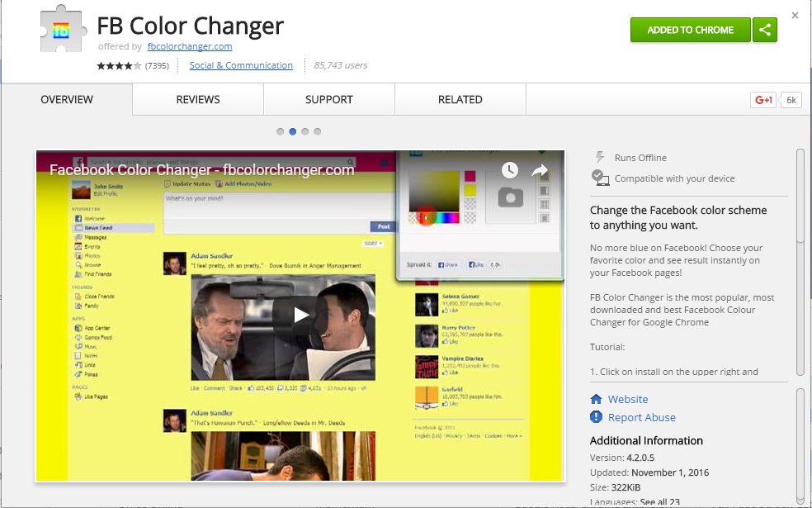Image resolution: width=812 pixels, height=508 pixels.
Task: Select the fourth carousel dot
Action: point(318,131)
